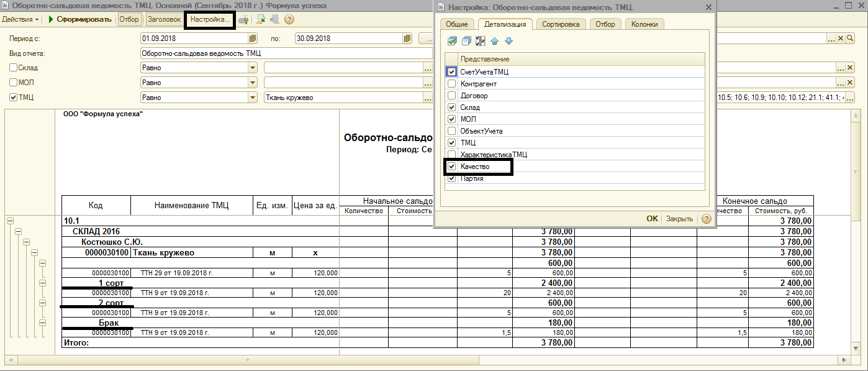Toggle the Склад filter checkbox
The image size is (868, 371).
click(x=13, y=68)
